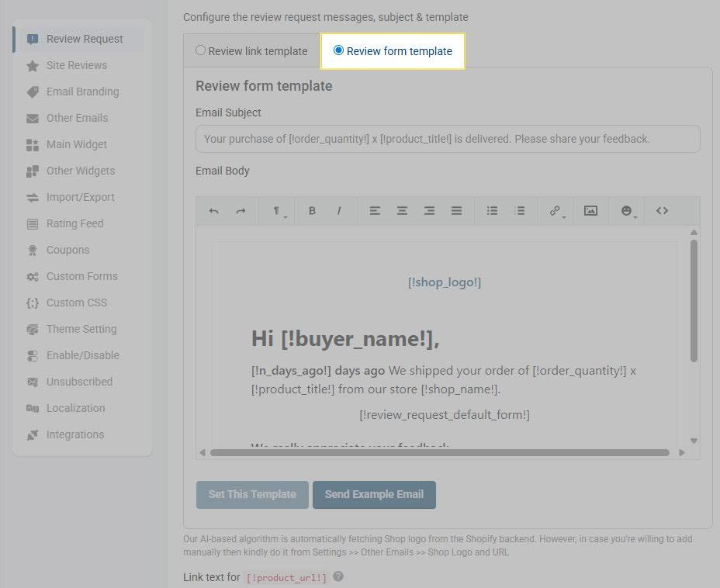Open the insert image tool

pyautogui.click(x=591, y=210)
